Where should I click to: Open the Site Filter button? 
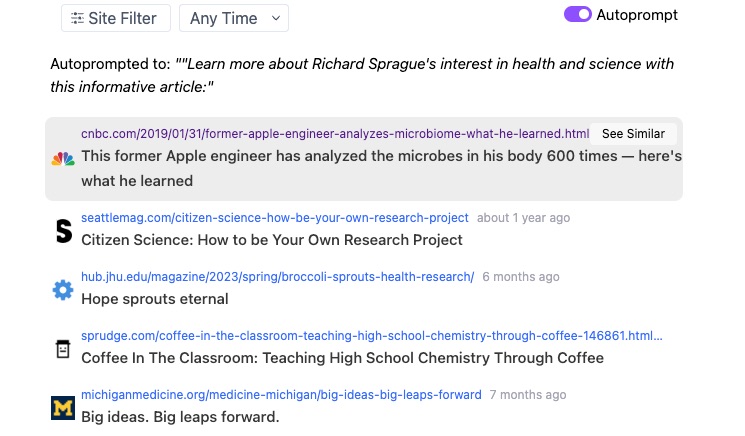click(x=114, y=18)
